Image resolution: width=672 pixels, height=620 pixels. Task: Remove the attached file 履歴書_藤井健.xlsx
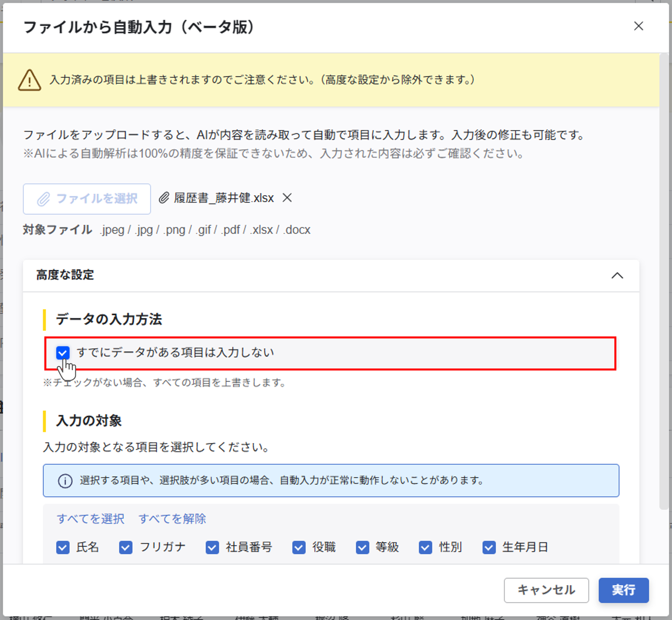[287, 198]
